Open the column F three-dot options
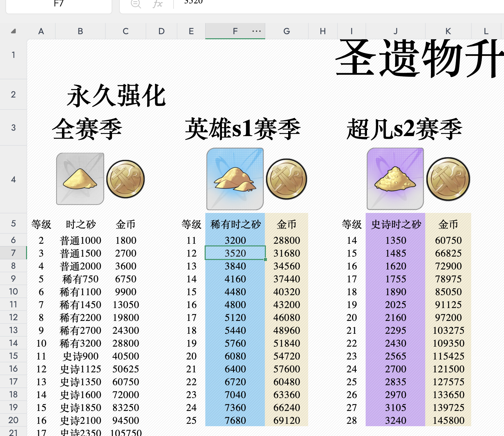504x436 pixels. coord(257,31)
